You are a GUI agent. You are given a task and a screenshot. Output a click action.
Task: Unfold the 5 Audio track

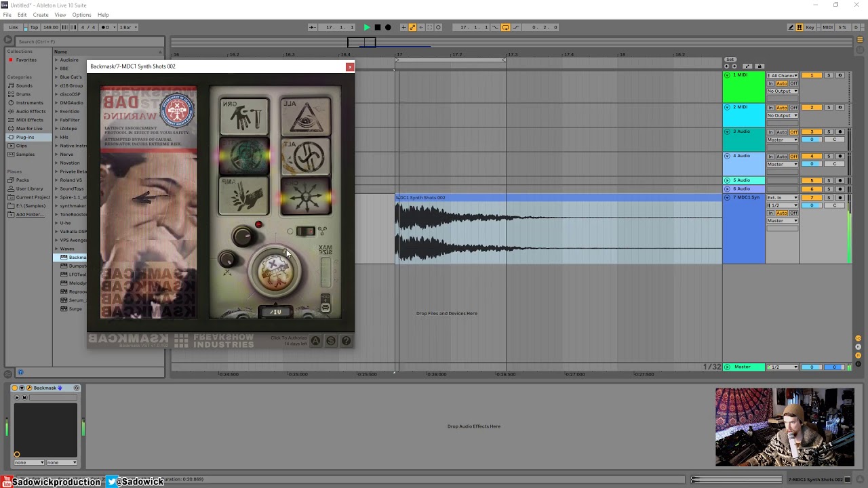pos(728,180)
